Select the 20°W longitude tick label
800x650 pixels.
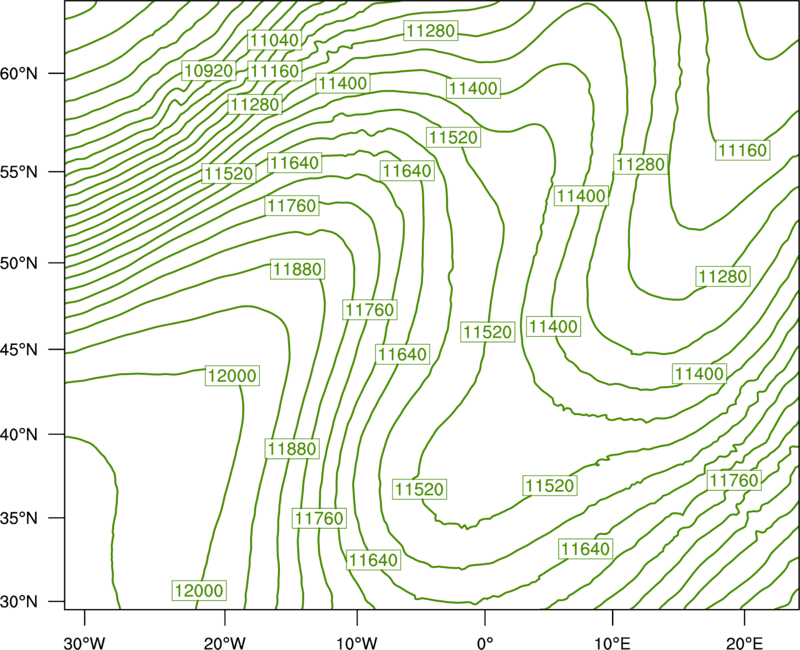coord(224,643)
